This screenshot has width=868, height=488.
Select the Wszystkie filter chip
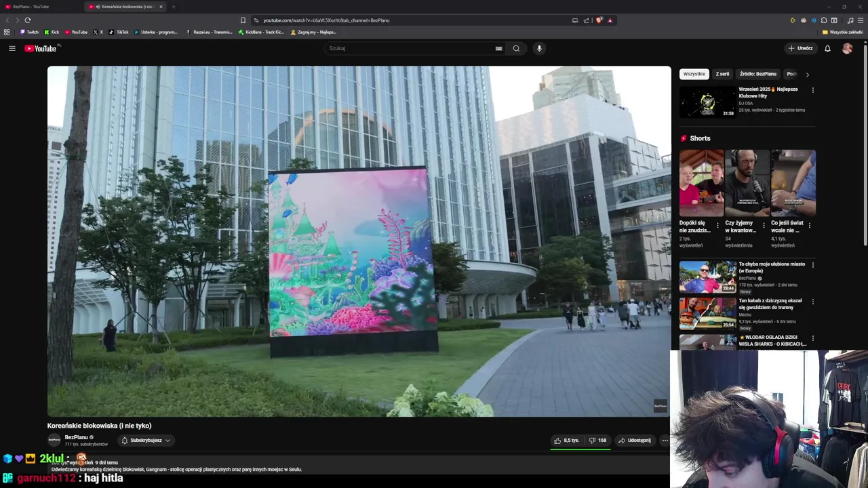tap(694, 74)
